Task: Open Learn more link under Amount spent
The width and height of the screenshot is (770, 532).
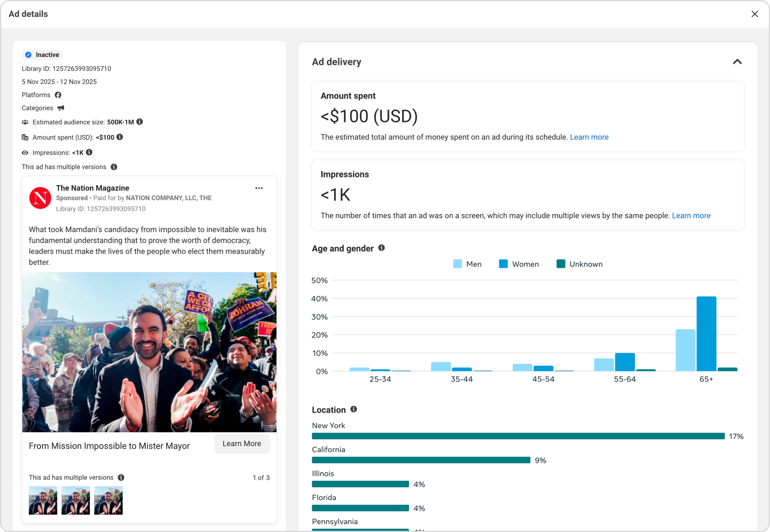Action: [x=589, y=137]
